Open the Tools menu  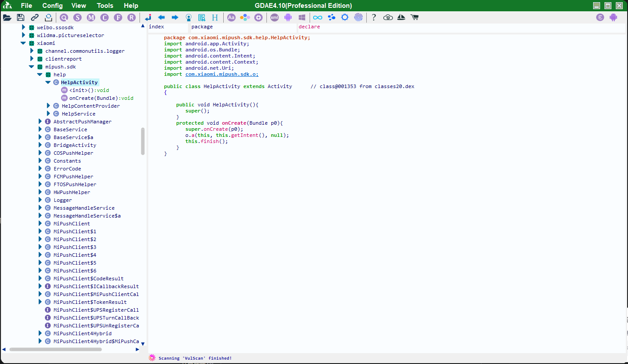[x=105, y=5]
